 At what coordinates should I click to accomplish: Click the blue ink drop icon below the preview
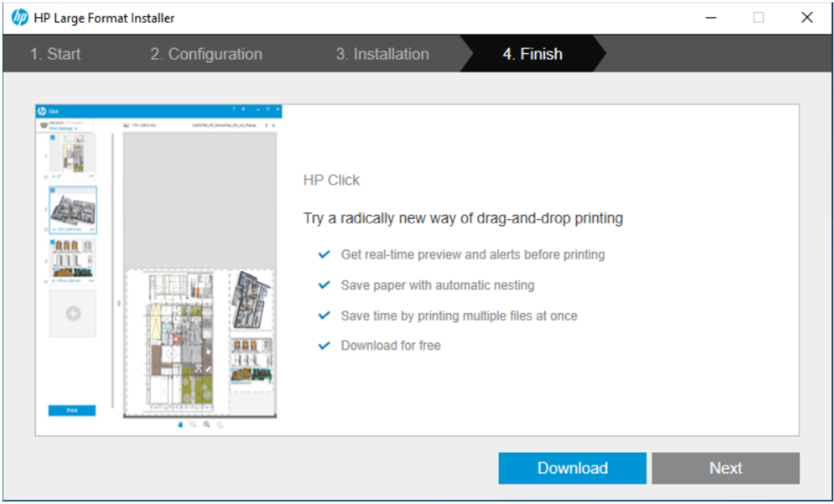181,425
